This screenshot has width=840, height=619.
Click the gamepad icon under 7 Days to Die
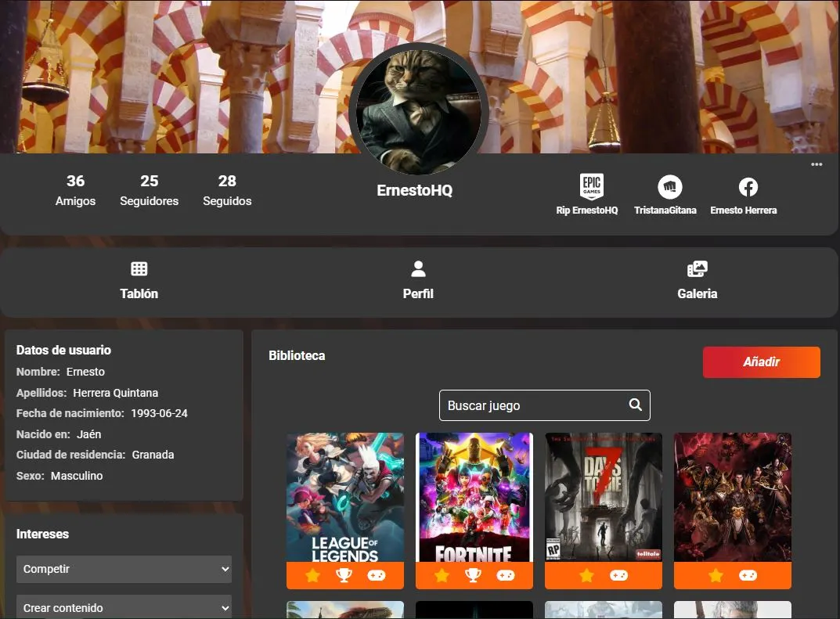point(619,576)
